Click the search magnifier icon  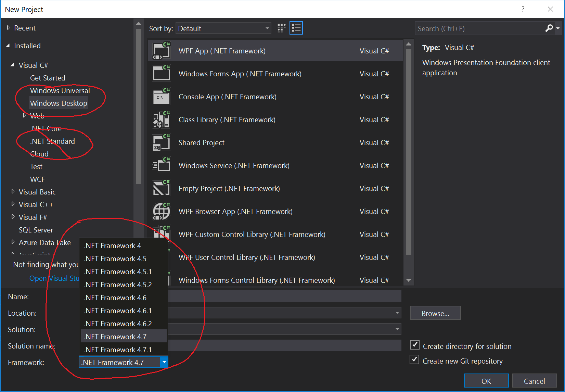[x=549, y=28]
